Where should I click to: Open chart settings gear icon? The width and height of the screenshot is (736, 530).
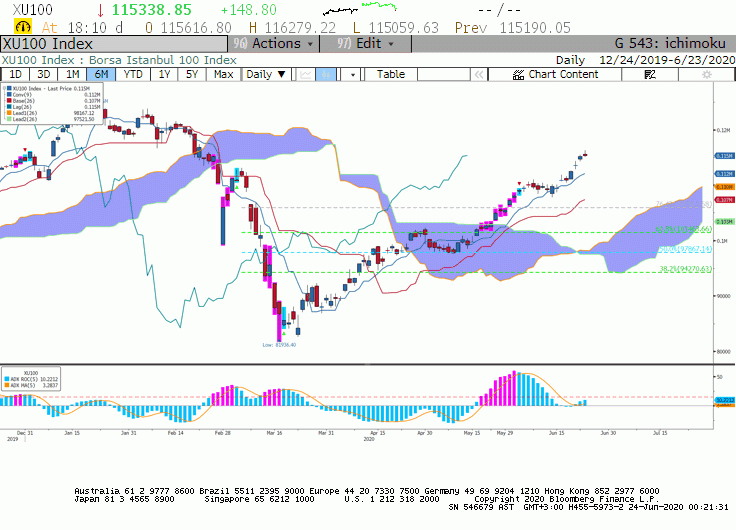(707, 75)
